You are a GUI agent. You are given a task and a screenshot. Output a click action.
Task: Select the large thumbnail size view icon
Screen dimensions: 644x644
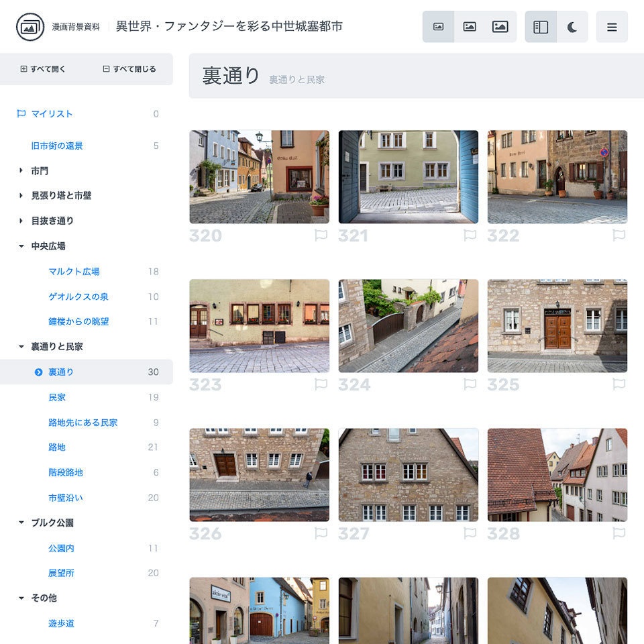tap(500, 27)
